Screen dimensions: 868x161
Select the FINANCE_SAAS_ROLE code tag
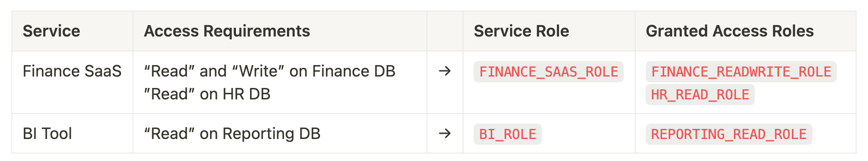(548, 72)
